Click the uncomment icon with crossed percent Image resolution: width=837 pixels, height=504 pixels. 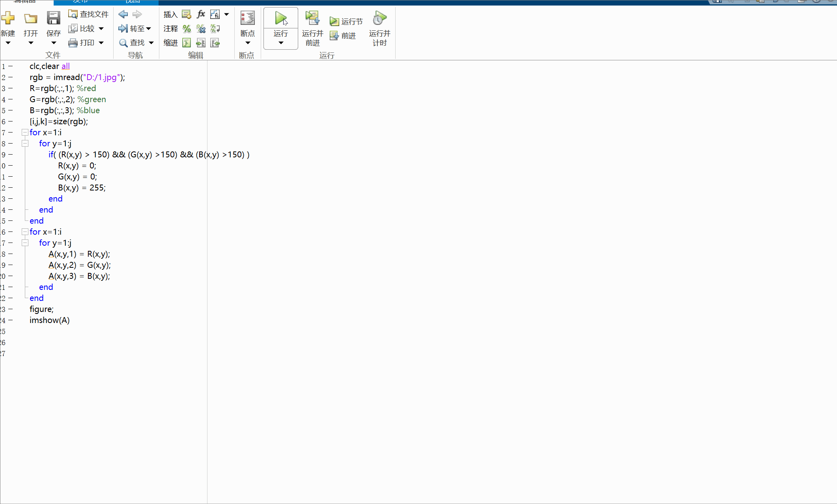click(x=201, y=28)
